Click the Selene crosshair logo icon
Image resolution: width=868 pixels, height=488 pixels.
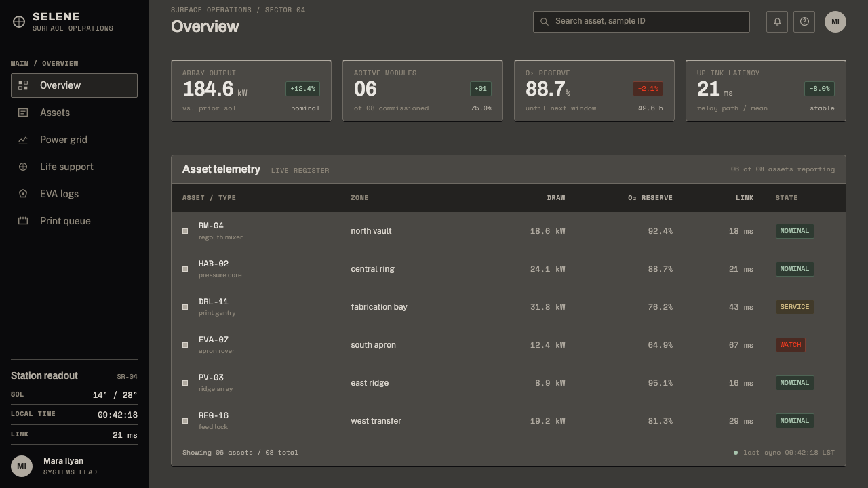click(x=19, y=22)
